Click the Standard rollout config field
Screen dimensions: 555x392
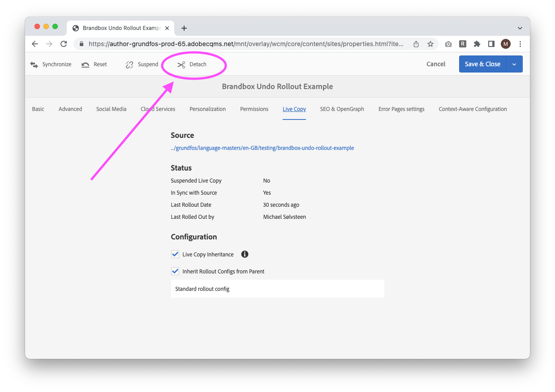pos(278,289)
